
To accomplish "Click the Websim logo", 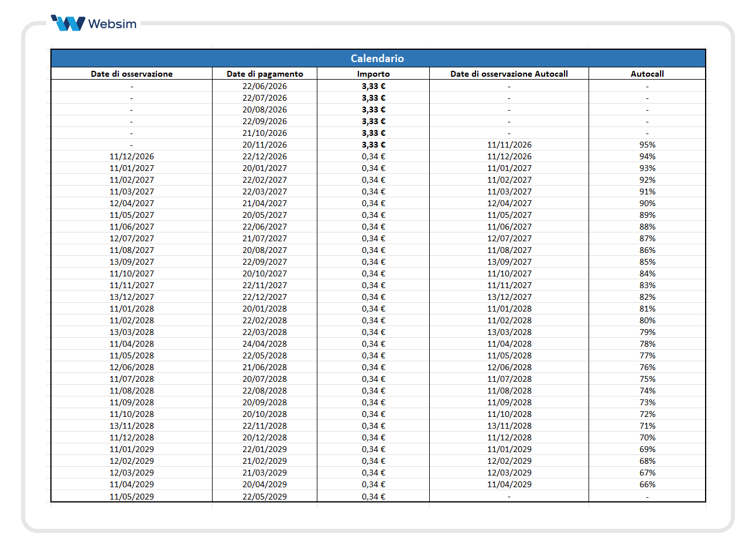I will pos(94,23).
